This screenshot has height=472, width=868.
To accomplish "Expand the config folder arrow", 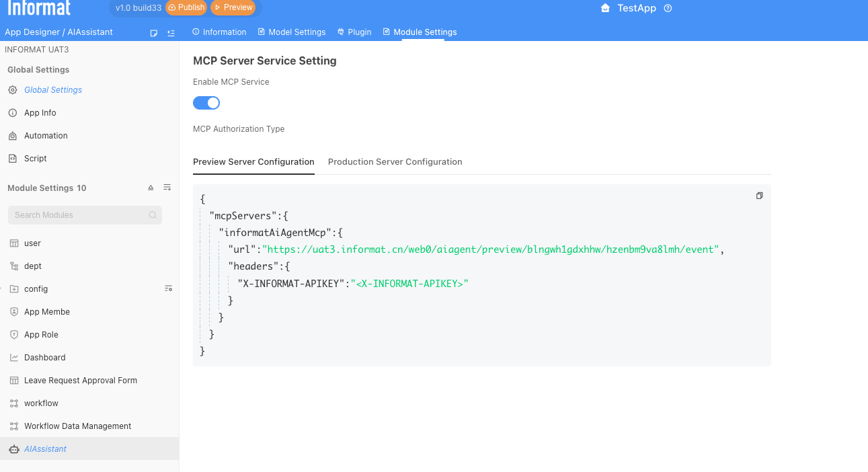I will coord(2,289).
